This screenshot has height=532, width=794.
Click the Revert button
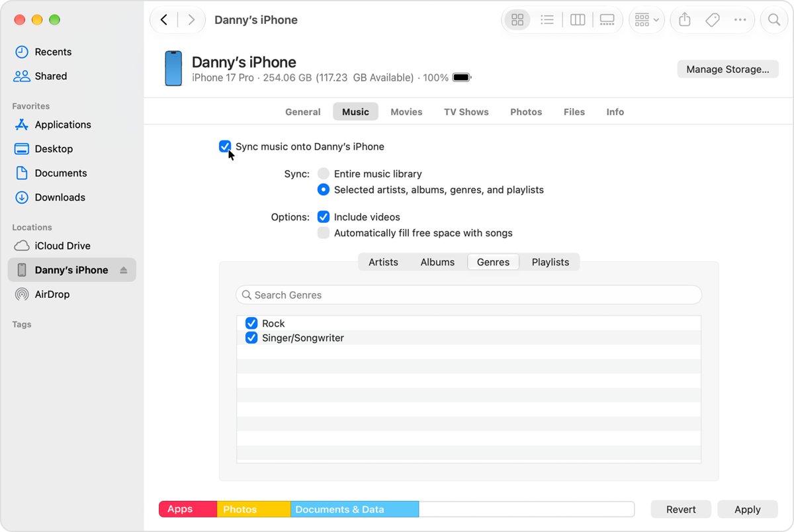(x=681, y=509)
